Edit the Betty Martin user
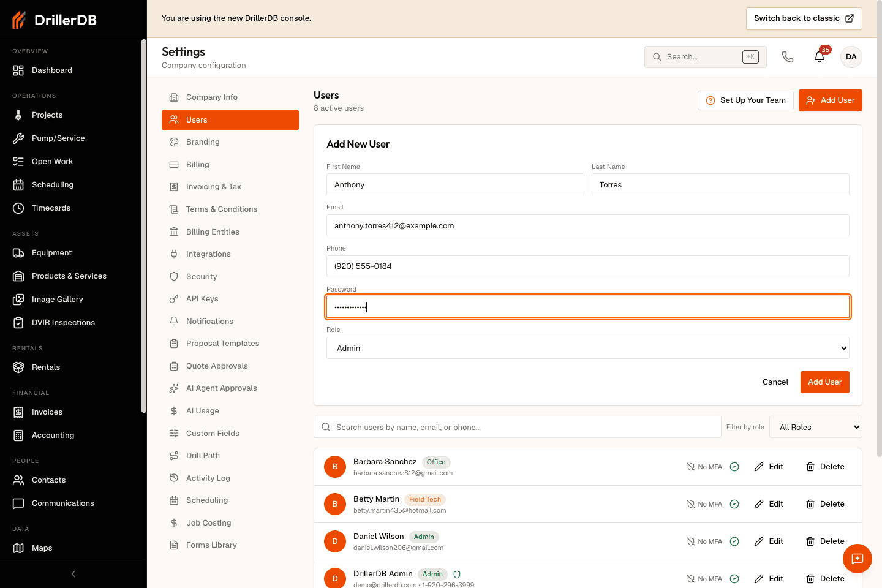The width and height of the screenshot is (882, 588). pyautogui.click(x=769, y=504)
